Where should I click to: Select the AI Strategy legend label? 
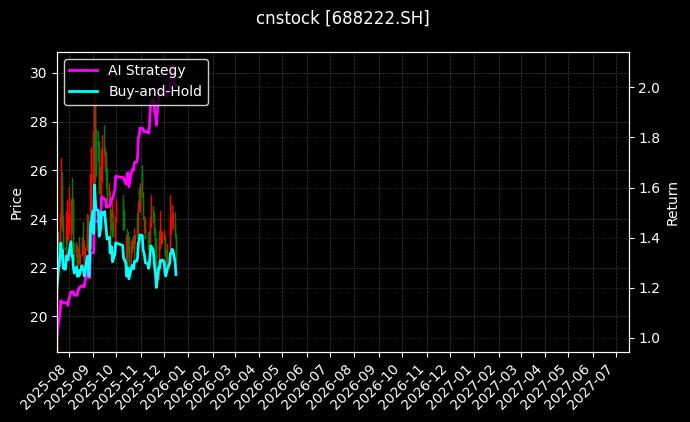click(x=146, y=70)
